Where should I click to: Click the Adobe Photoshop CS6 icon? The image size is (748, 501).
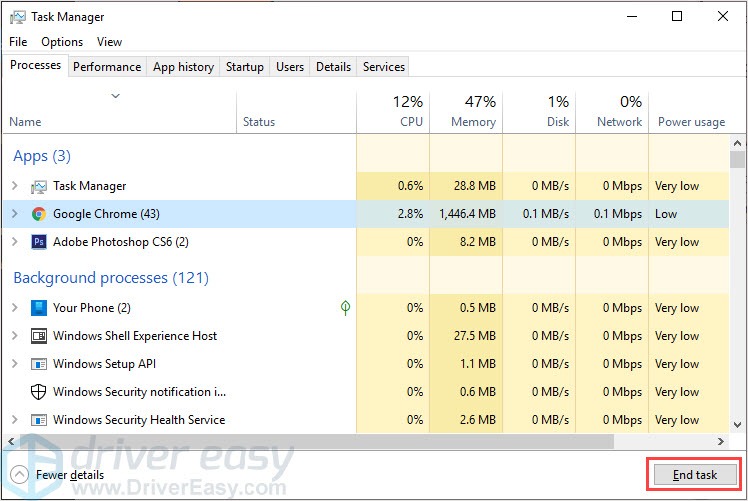click(39, 242)
